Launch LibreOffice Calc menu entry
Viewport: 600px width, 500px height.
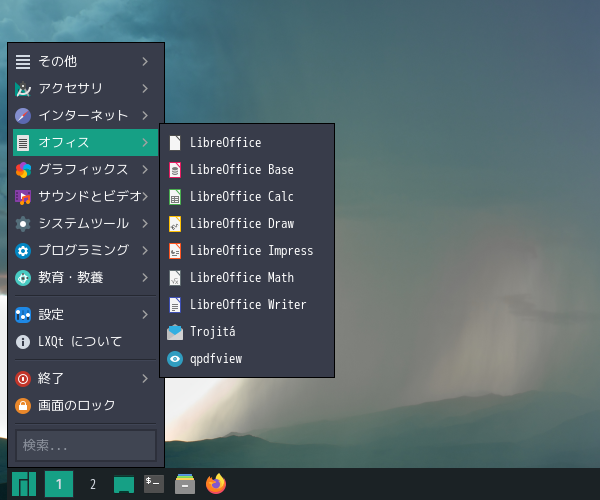(247, 197)
